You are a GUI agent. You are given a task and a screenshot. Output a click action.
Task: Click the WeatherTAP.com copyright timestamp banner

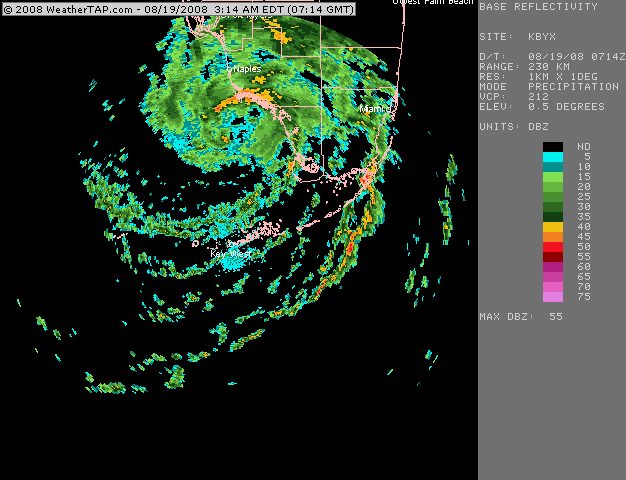(x=179, y=7)
